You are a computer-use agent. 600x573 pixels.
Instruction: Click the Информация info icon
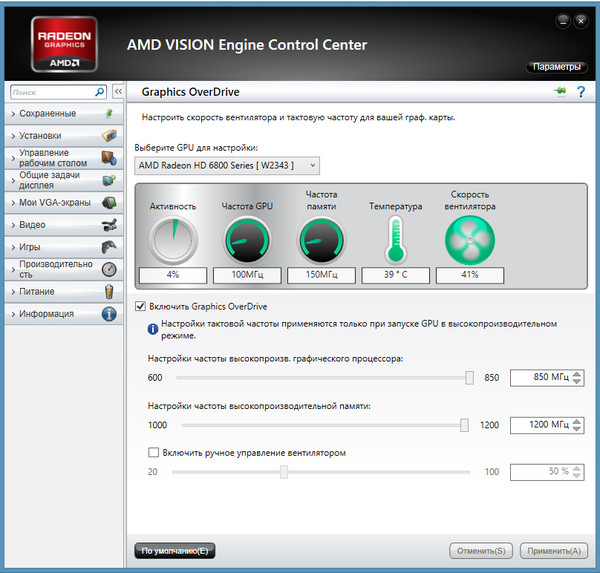pyautogui.click(x=109, y=313)
